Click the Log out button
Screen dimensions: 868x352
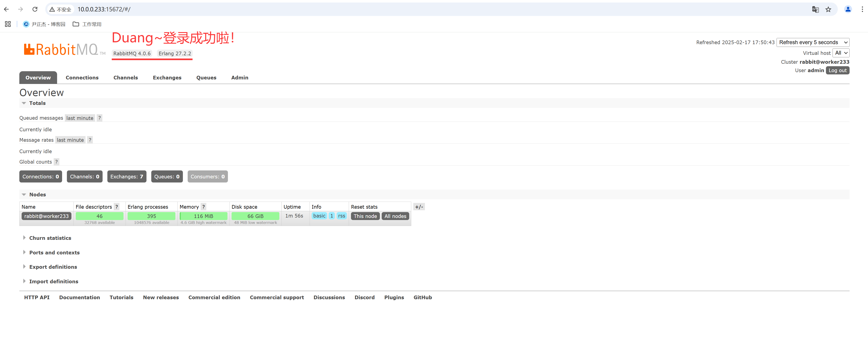click(x=837, y=70)
